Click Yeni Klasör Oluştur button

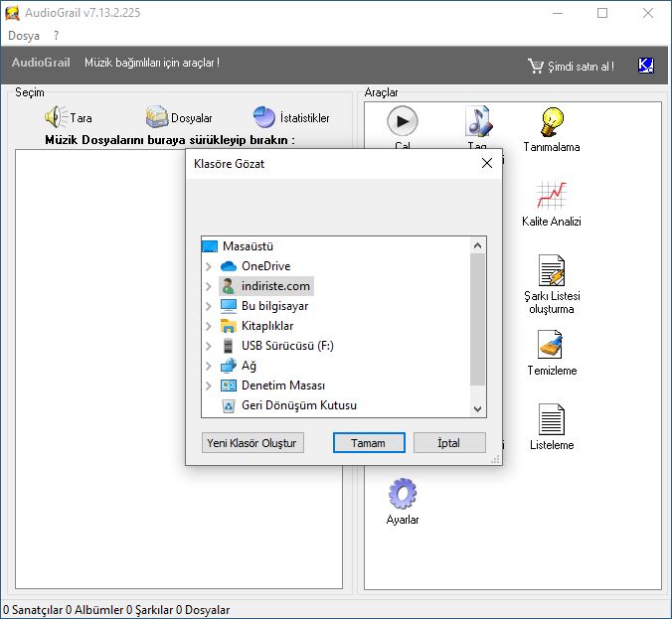pos(252,442)
